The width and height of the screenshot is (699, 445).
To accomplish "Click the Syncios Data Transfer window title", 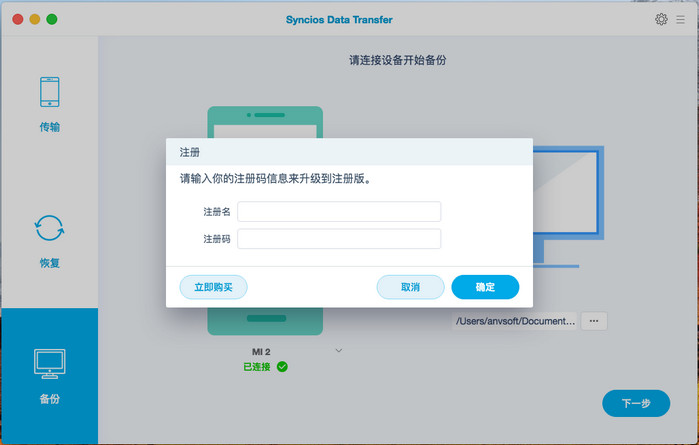I will click(x=339, y=20).
